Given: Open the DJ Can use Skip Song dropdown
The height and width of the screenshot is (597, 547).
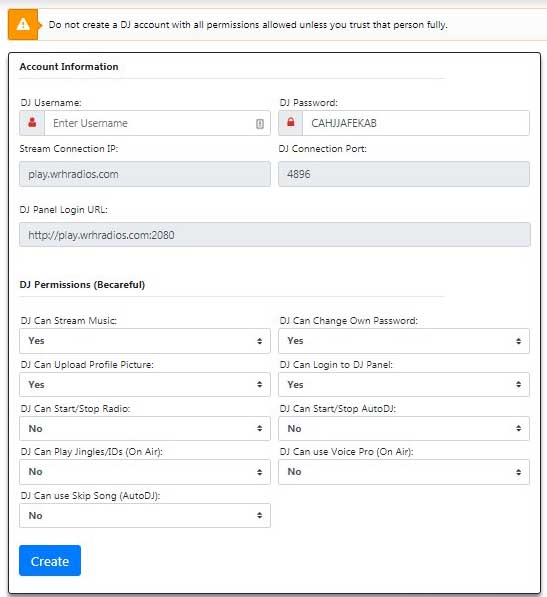Looking at the screenshot, I should click(x=145, y=516).
